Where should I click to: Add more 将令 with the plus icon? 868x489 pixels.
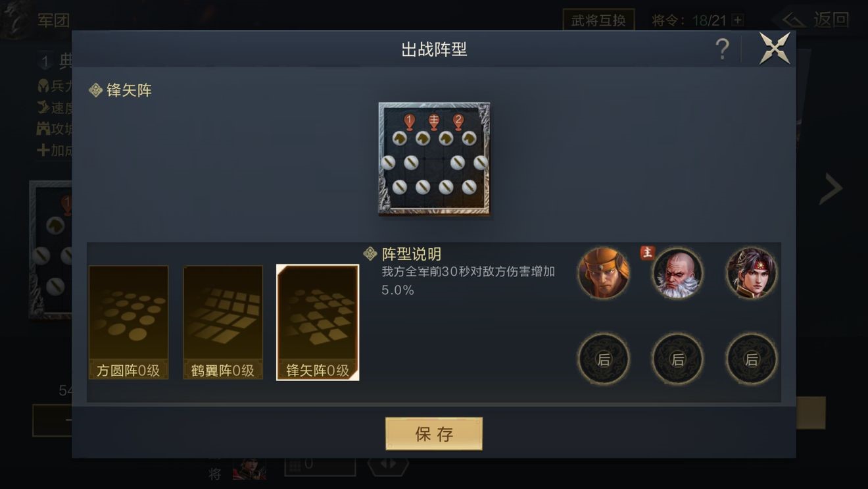(738, 20)
